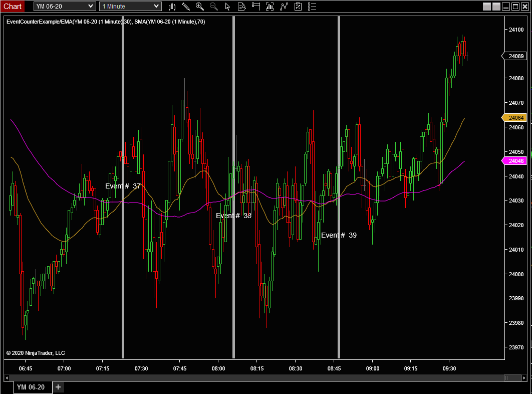Open the indicators line-graph icon

(x=284, y=7)
